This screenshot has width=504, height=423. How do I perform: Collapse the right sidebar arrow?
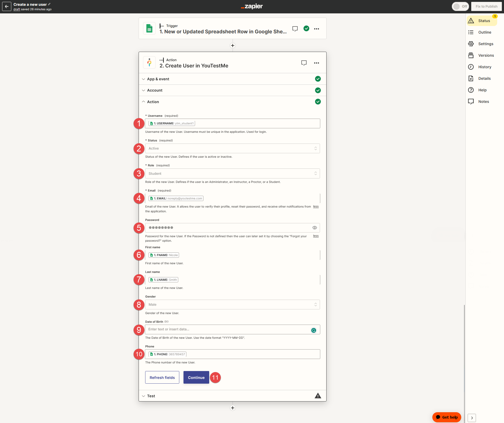[472, 418]
